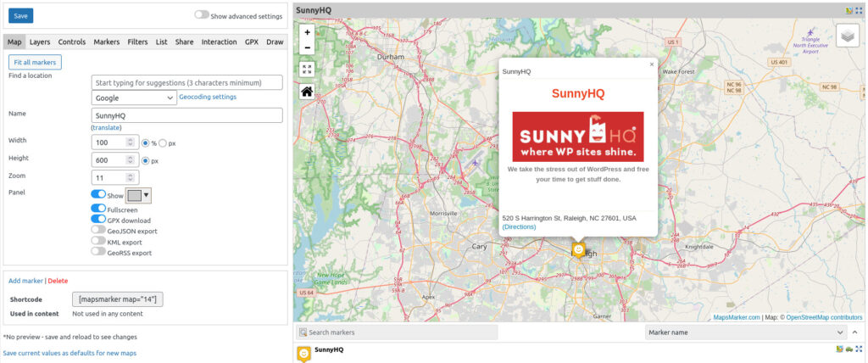Switch to the Map tab
868x363 pixels.
pyautogui.click(x=14, y=42)
